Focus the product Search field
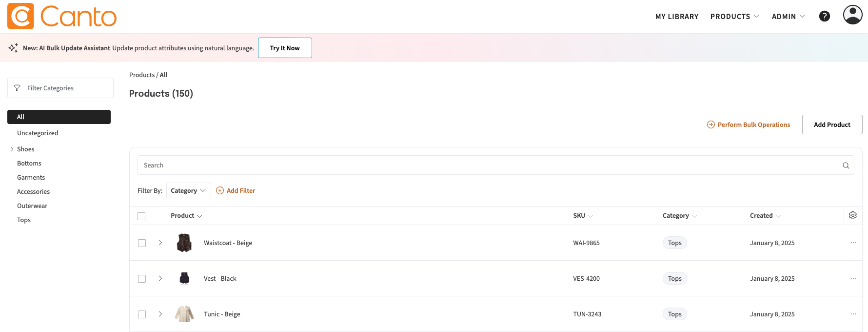The height and width of the screenshot is (332, 868). coord(495,165)
